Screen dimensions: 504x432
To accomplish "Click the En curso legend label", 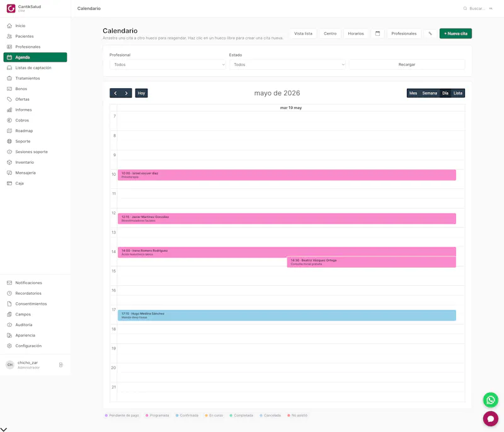I will click(216, 415).
